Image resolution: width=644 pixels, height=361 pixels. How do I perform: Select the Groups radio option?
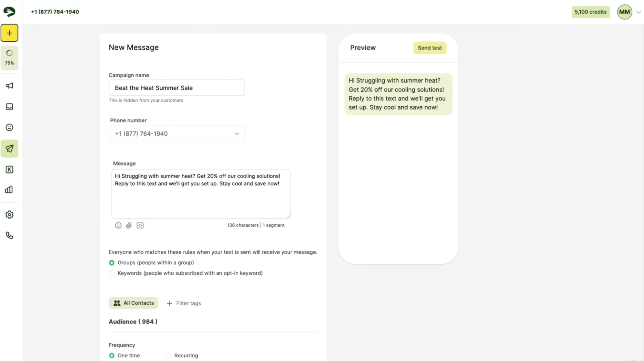[x=112, y=263]
